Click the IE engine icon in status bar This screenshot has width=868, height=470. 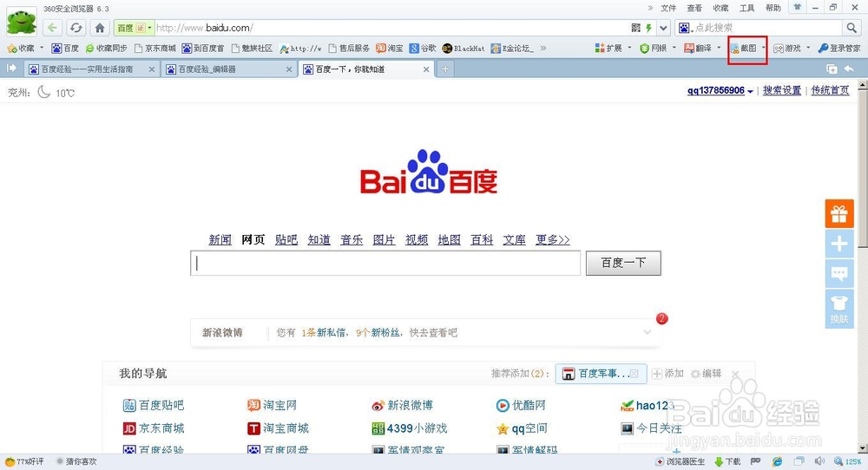(x=777, y=461)
